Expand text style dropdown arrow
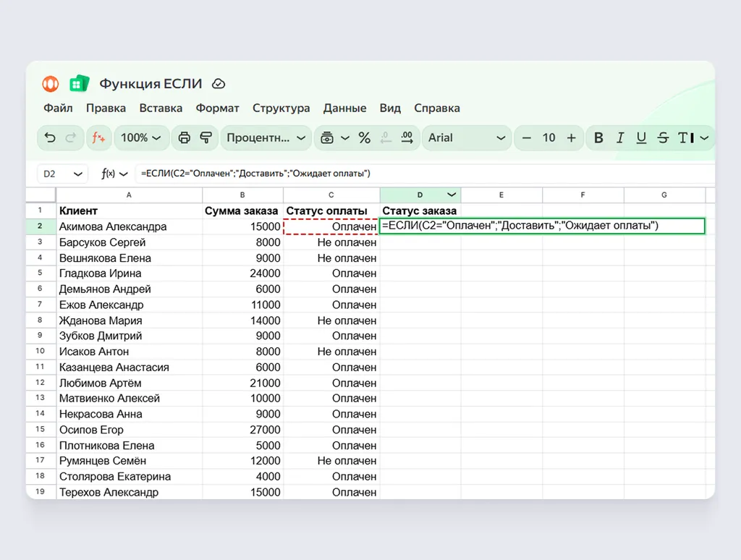Viewport: 741px width, 560px height. coord(704,138)
